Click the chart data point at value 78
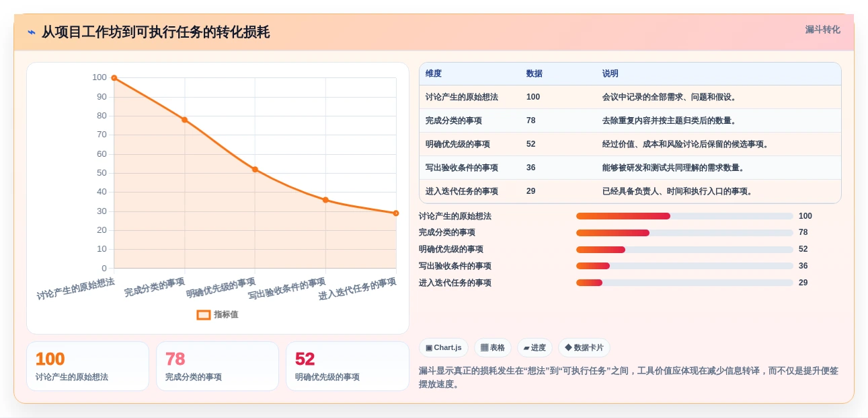Viewport: 868px width, 418px height. (185, 120)
